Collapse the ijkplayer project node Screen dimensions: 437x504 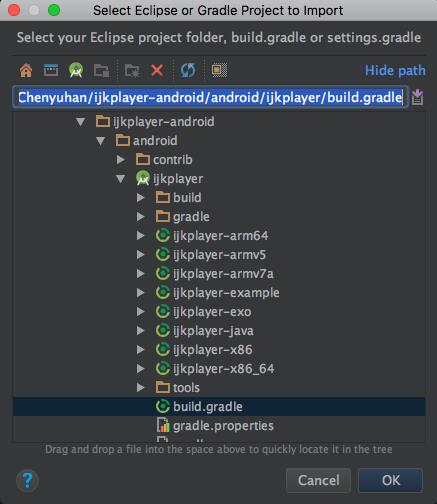pyautogui.click(x=121, y=179)
